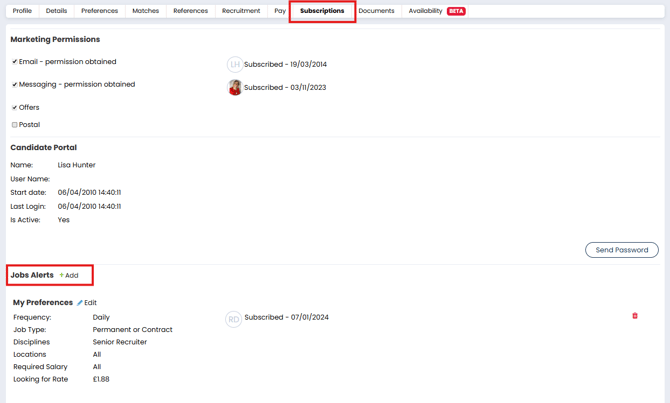Open the Pay tab
Viewport: 670px width, 403px height.
pos(280,11)
